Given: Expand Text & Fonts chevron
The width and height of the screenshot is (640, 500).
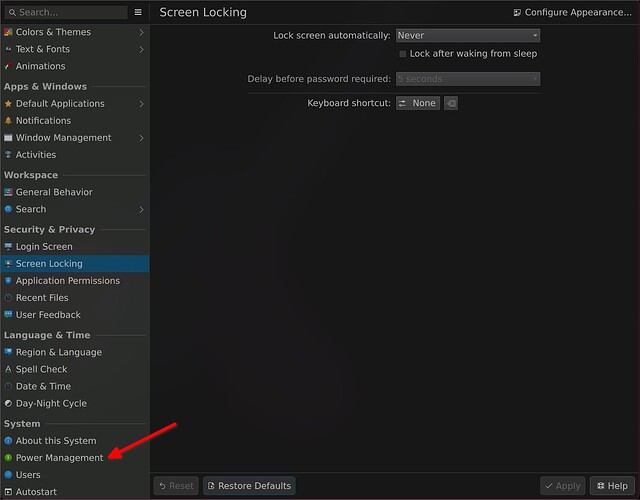Looking at the screenshot, I should click(x=141, y=49).
